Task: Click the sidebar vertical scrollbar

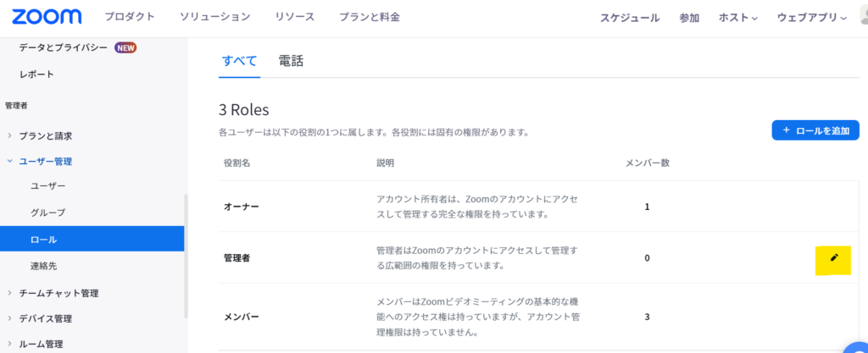Action: [x=186, y=254]
